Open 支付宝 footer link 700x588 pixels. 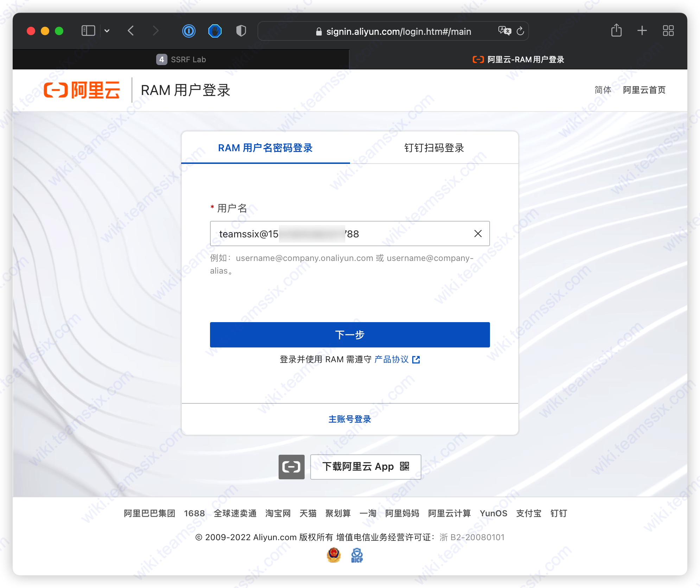pyautogui.click(x=529, y=513)
